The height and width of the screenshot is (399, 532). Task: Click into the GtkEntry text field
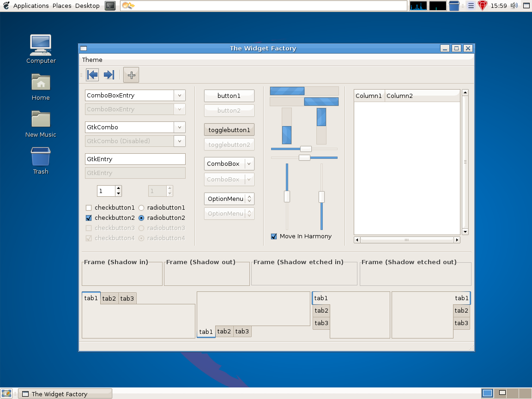(135, 159)
